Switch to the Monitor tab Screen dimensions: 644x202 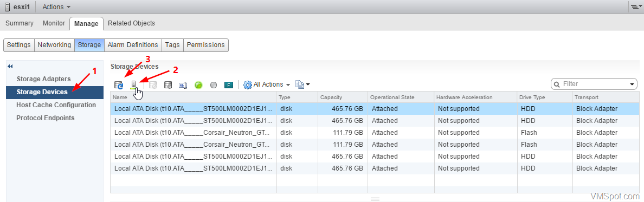(x=54, y=23)
